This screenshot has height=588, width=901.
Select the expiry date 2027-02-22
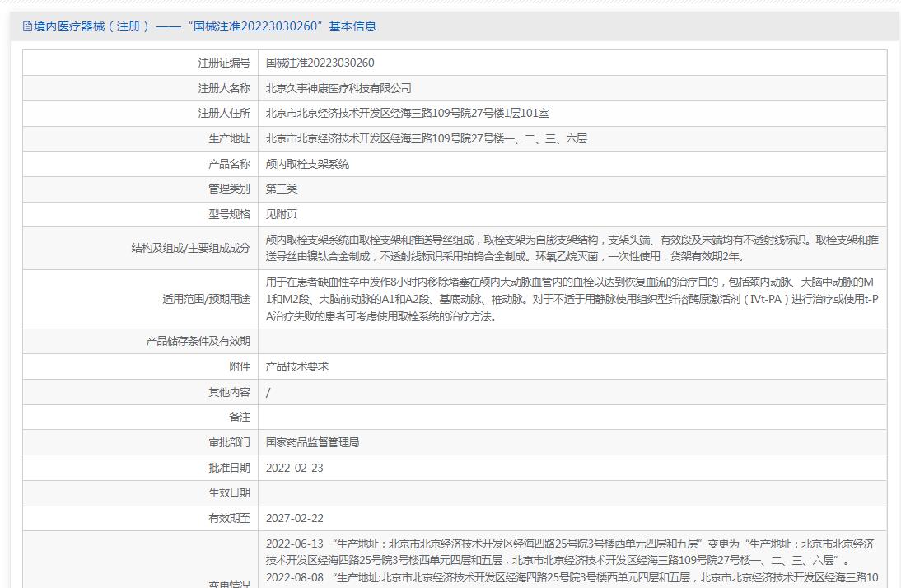[295, 518]
